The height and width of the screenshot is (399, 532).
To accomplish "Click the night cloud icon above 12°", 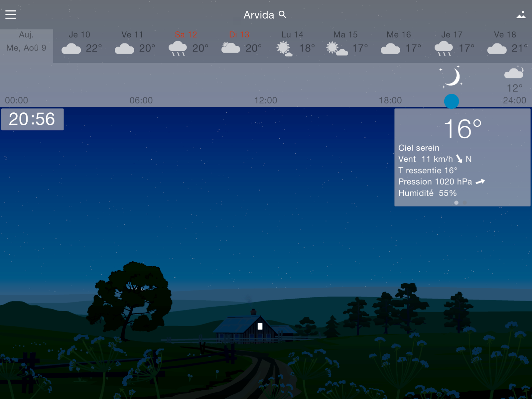I will click(x=514, y=72).
